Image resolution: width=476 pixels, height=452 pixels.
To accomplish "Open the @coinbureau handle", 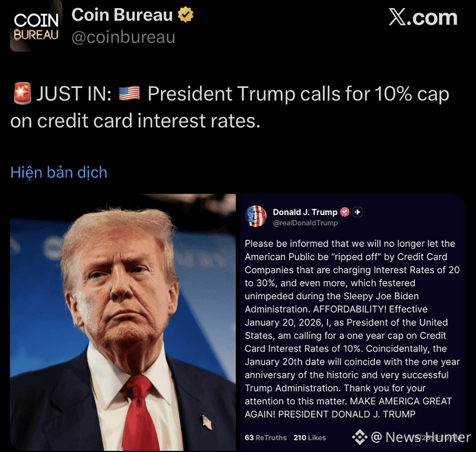I will point(123,37).
